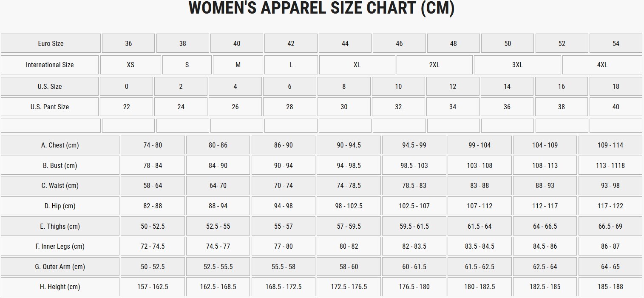Select U.S. Pant Size 40 cell
The width and height of the screenshot is (644, 298).
(616, 107)
